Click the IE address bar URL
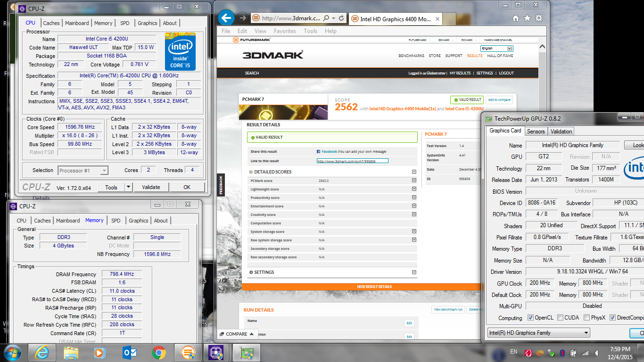Screen dimensions: 644x362 coord(290,18)
